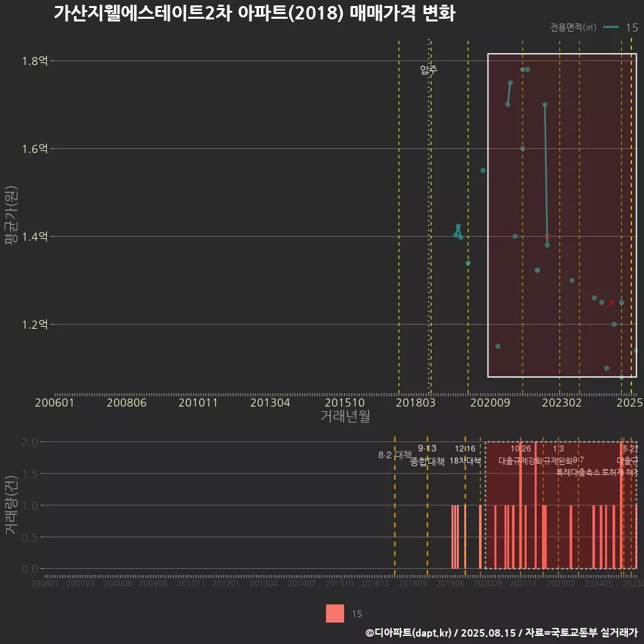Click the legend title '전용면적(㎡)'

[x=574, y=27]
